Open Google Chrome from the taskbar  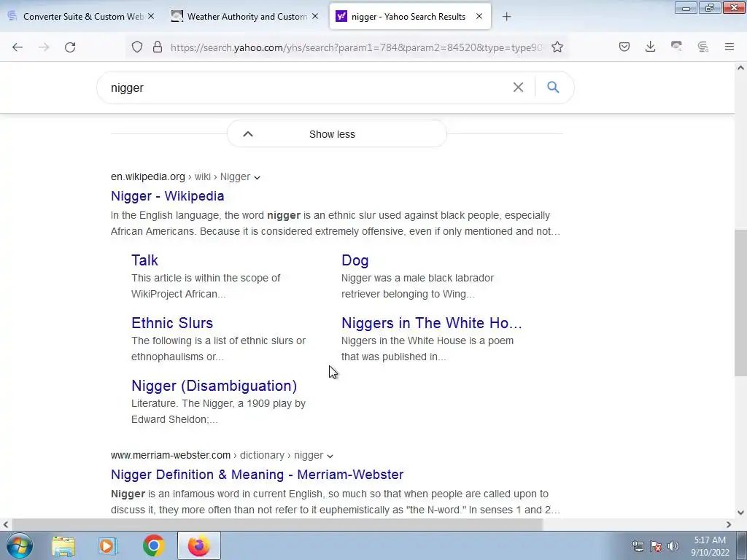[153, 545]
